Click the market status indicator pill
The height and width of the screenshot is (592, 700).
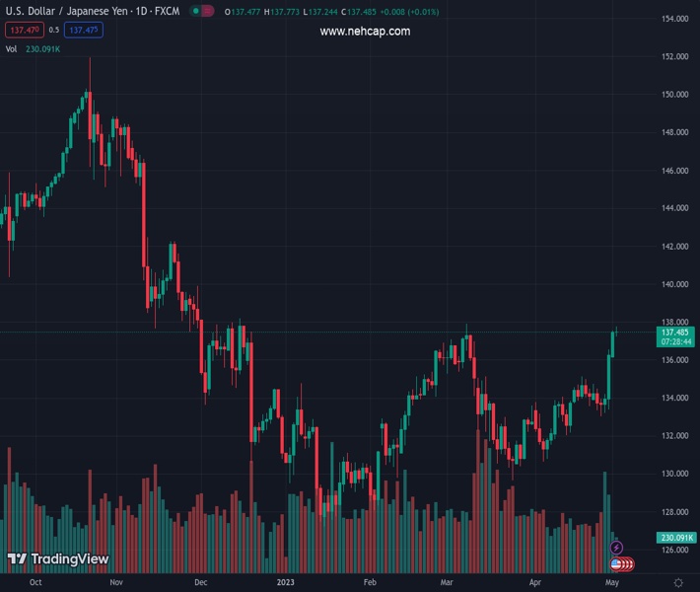[203, 12]
